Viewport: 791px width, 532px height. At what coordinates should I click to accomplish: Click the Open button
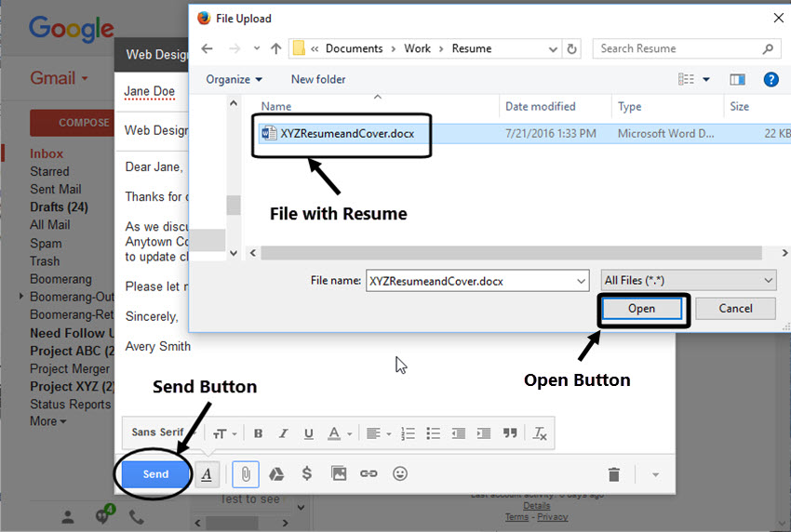click(642, 309)
